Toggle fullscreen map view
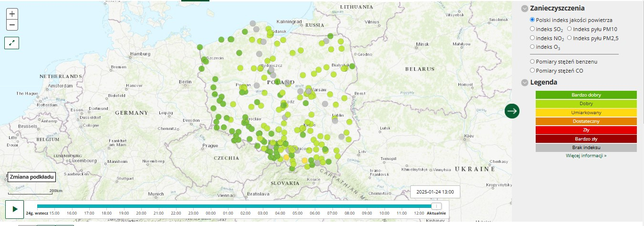 pos(12,43)
